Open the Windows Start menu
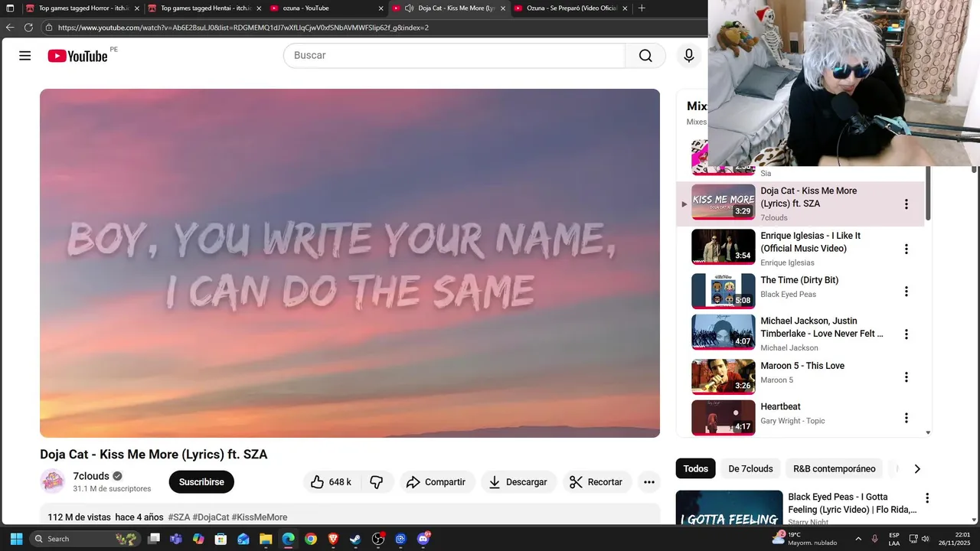 pos(16,539)
